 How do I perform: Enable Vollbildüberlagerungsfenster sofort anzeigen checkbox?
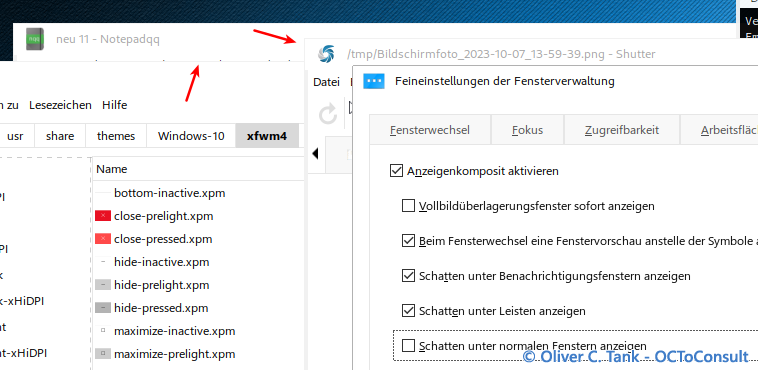[408, 206]
